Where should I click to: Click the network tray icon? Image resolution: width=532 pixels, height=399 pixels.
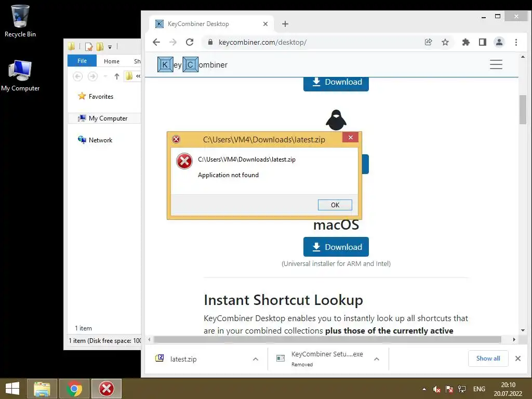click(462, 389)
